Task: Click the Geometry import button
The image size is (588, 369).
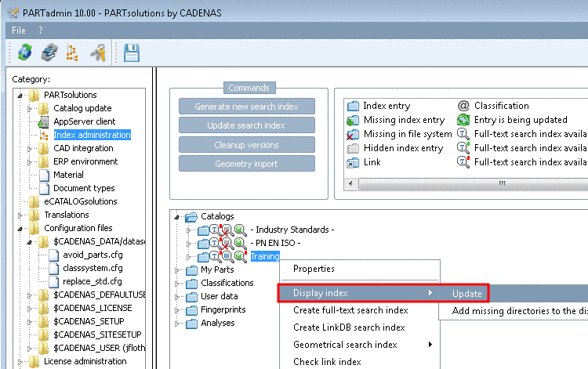Action: 247,164
